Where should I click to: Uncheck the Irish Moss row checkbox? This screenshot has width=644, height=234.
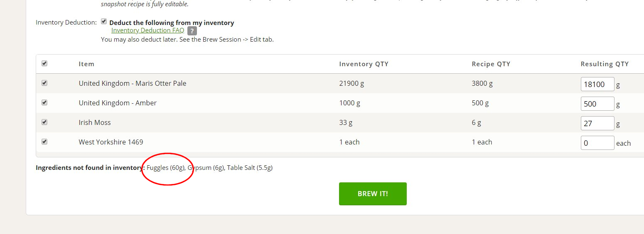point(44,122)
